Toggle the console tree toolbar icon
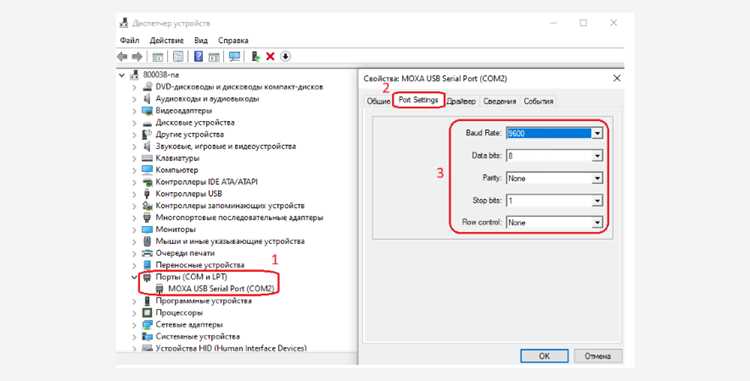750x381 pixels. point(157,57)
